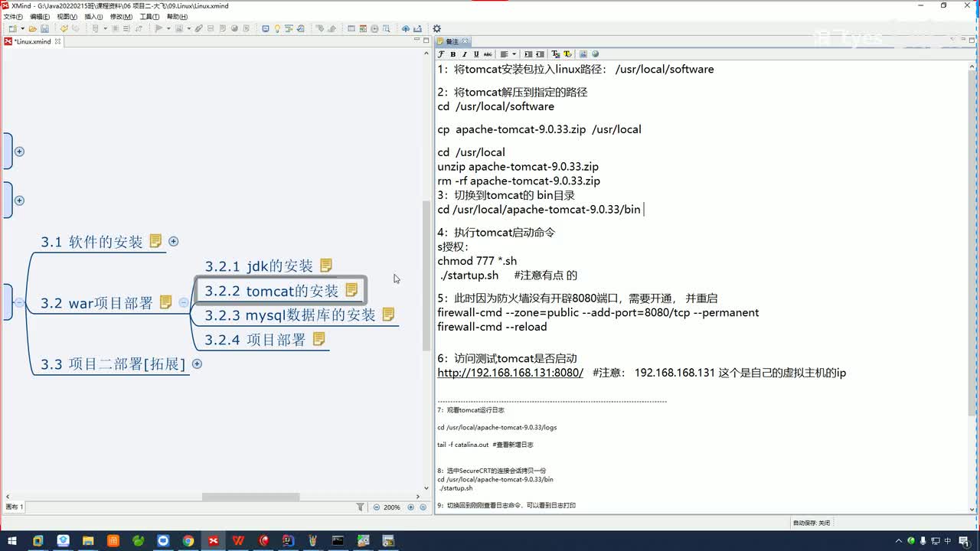Click the mind map horizontal scrollbar thumb

(250, 497)
